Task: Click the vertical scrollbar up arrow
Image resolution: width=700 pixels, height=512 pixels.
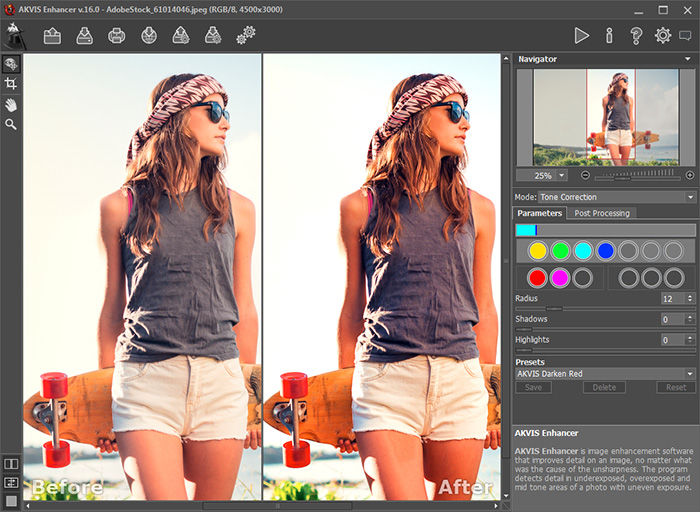Action: pos(506,58)
